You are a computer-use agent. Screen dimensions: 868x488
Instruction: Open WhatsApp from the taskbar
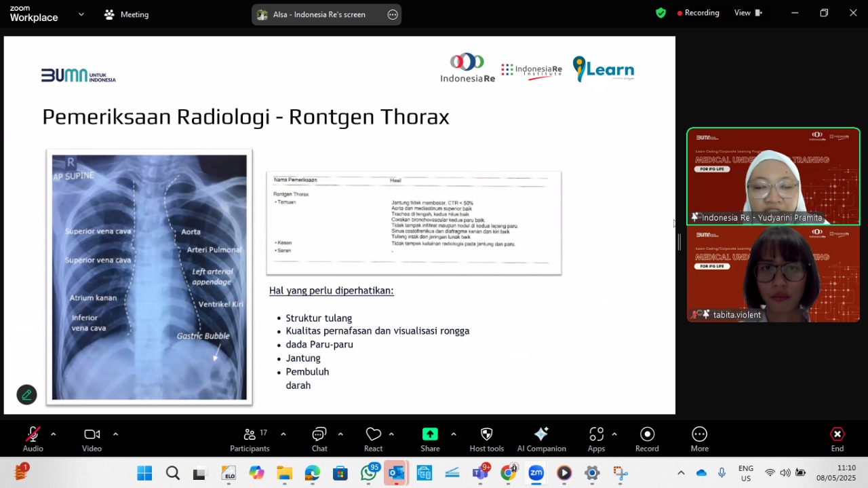click(370, 472)
